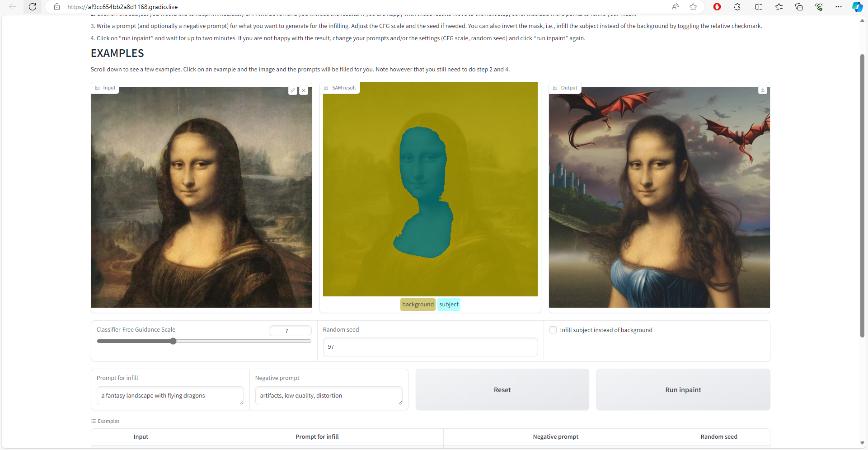Select the background legend label
The width and height of the screenshot is (868, 450).
[418, 304]
